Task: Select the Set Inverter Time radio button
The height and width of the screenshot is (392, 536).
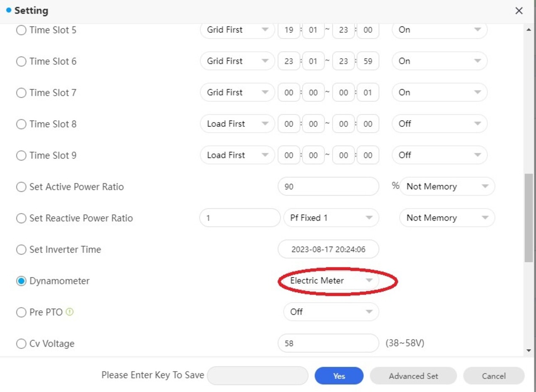Action: point(21,250)
